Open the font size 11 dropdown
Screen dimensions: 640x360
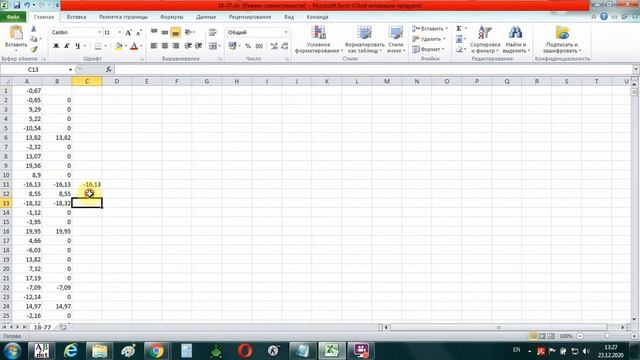point(120,32)
